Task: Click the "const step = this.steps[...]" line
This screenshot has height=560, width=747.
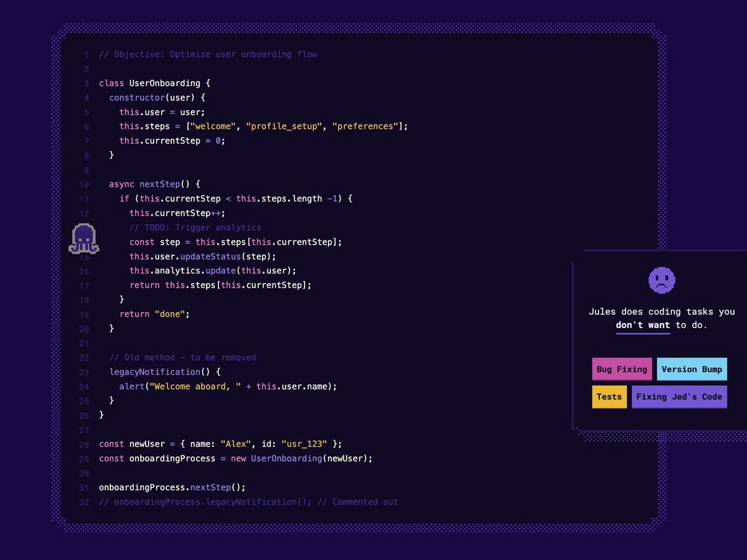Action: pos(236,242)
